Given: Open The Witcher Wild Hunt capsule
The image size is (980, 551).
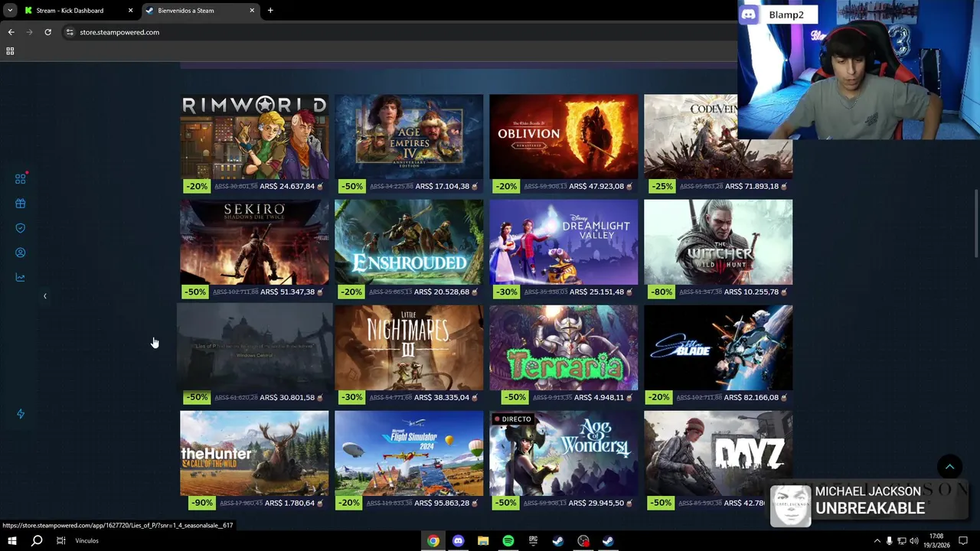Looking at the screenshot, I should coord(718,242).
